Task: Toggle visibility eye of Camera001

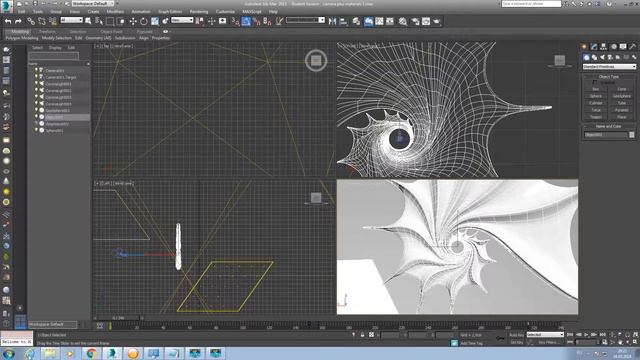Action: tap(36, 70)
